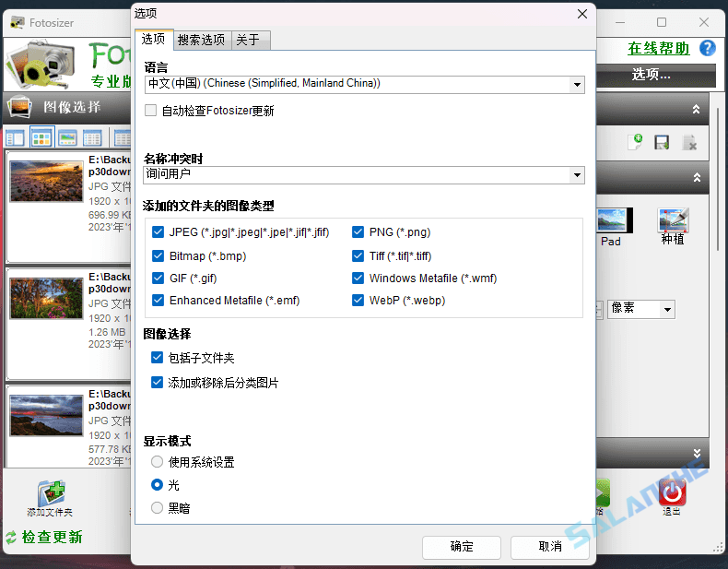
Task: Click 696.99 KB file size text
Action: click(110, 215)
